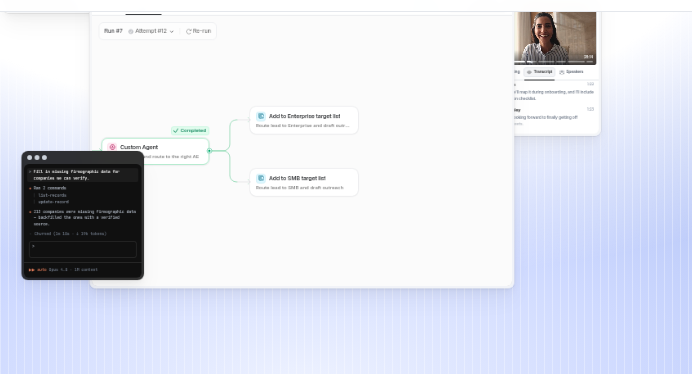Click the video duration timestamp overlay
This screenshot has width=692, height=374.
588,57
